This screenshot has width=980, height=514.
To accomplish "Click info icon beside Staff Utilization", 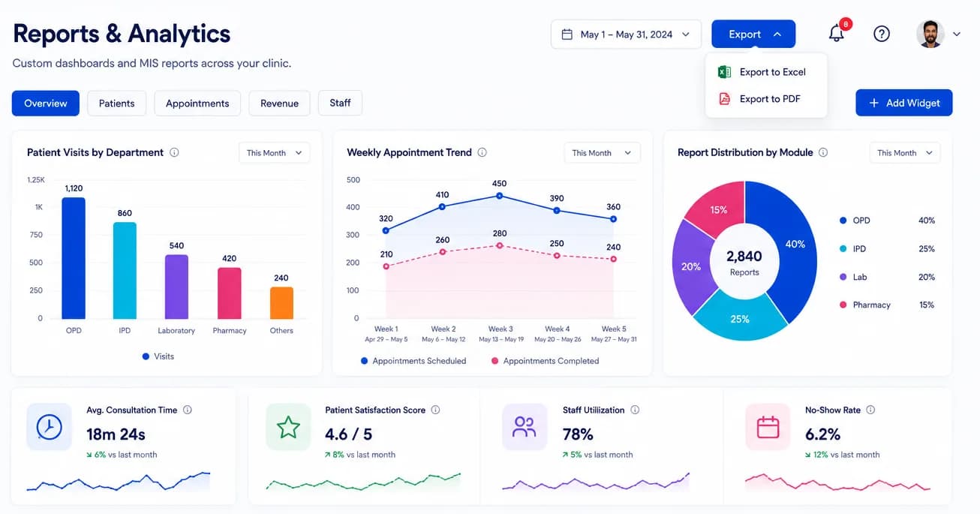I will pyautogui.click(x=635, y=410).
